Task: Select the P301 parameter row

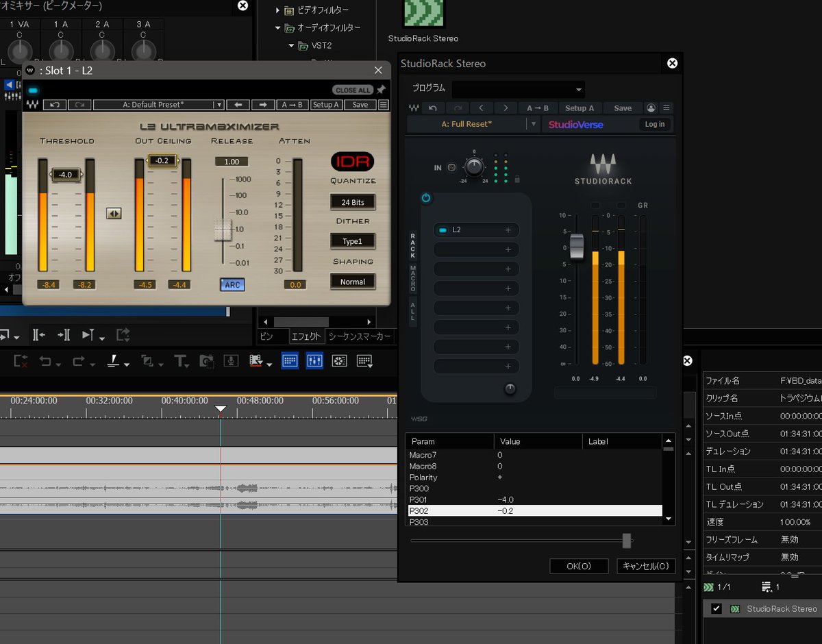Action: (x=535, y=499)
